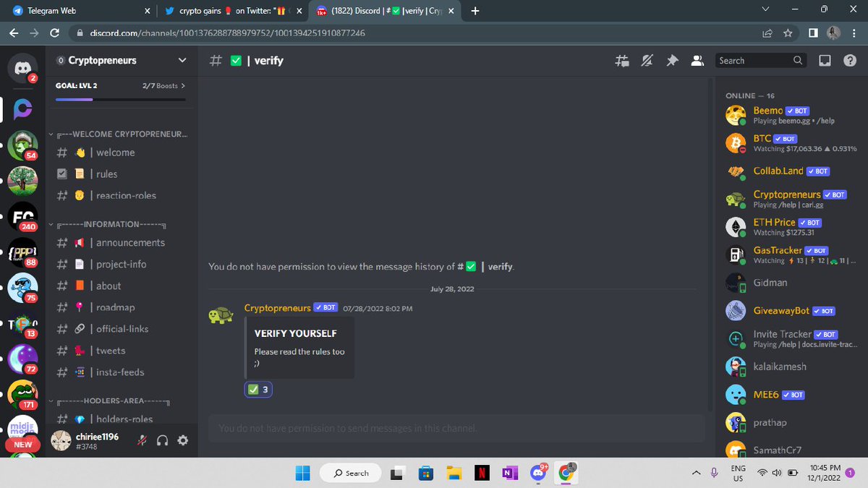868x488 pixels.
Task: Open User Settings gear icon
Action: pyautogui.click(x=182, y=440)
